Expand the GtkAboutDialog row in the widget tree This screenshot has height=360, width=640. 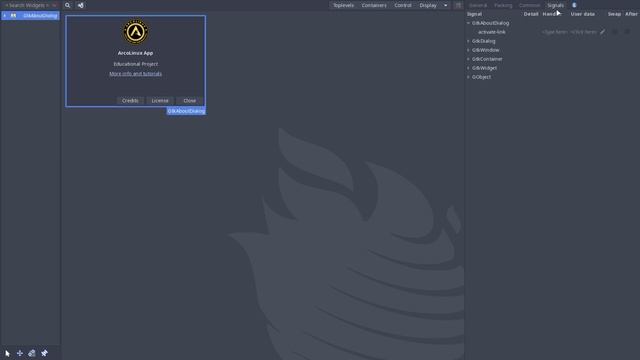[5, 16]
